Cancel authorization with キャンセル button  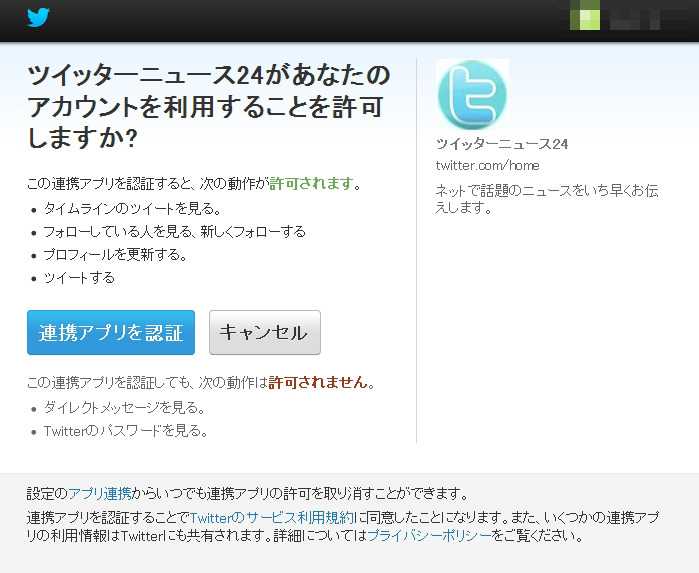[265, 333]
